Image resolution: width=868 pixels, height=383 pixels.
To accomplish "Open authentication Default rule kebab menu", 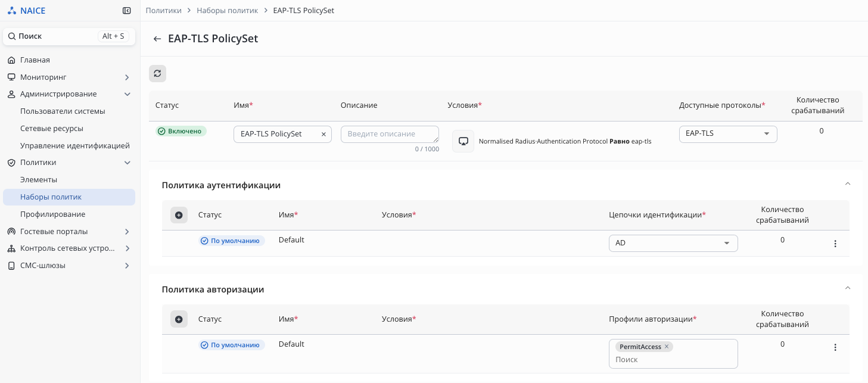I will [x=835, y=244].
